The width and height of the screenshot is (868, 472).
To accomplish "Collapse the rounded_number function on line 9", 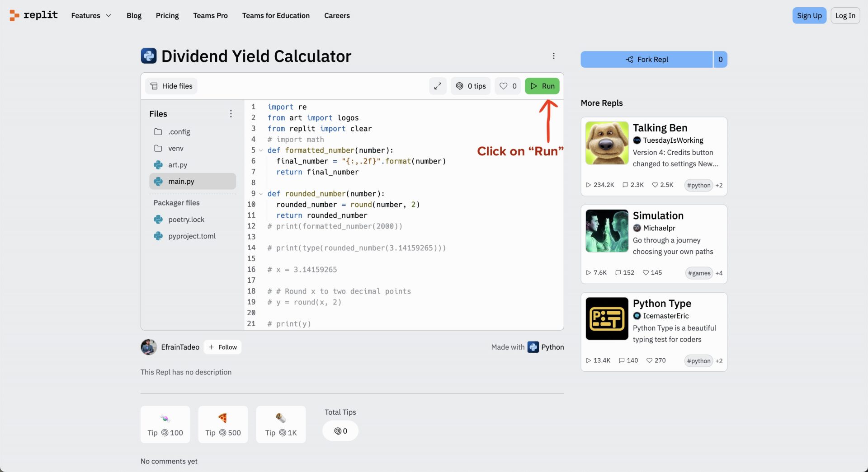I will [261, 194].
